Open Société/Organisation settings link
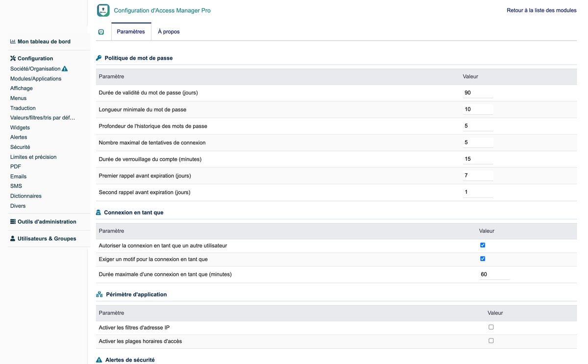This screenshot has height=364, width=588. 35,69
